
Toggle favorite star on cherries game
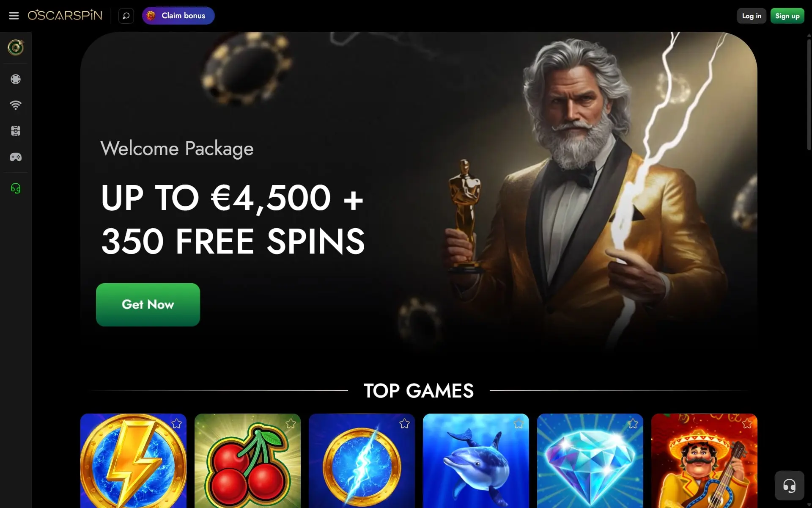291,424
